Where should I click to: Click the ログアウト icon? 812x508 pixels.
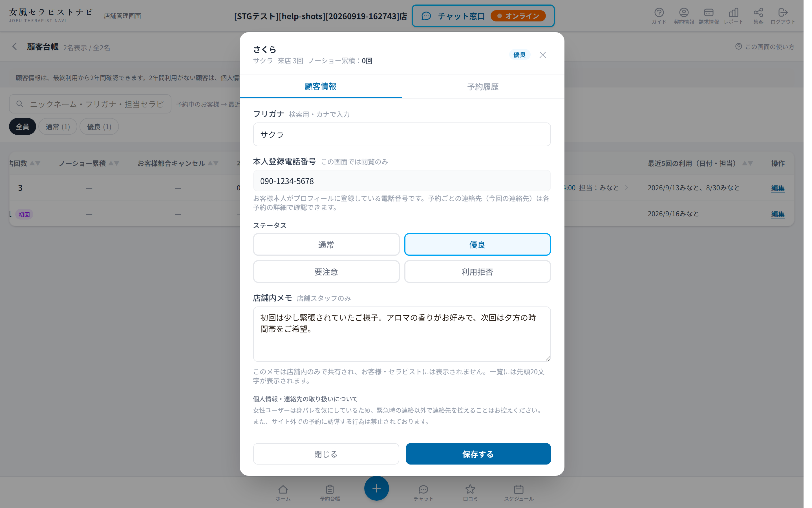click(783, 16)
